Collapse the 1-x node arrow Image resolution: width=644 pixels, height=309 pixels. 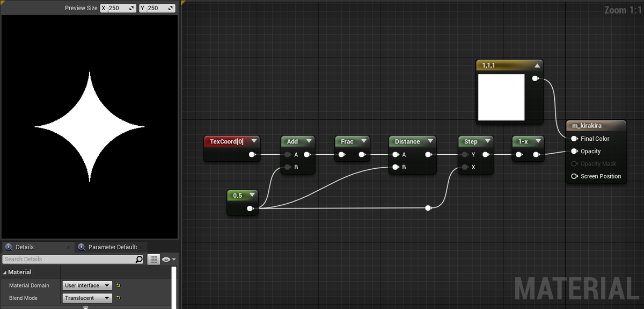tap(538, 141)
